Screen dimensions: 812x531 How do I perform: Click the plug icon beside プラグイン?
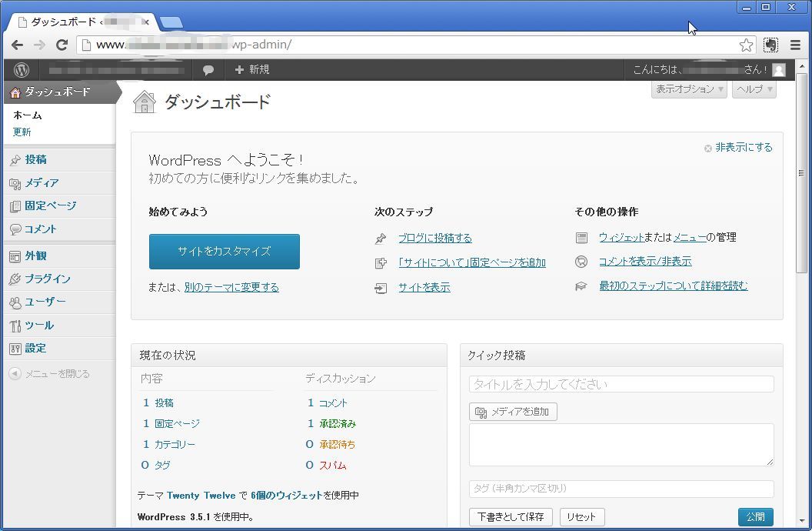pos(15,279)
